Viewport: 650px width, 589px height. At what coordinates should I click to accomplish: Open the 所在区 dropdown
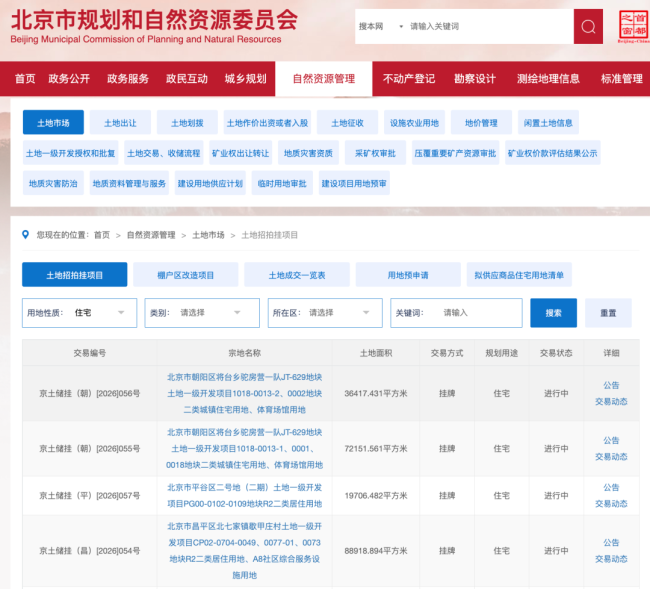click(325, 313)
